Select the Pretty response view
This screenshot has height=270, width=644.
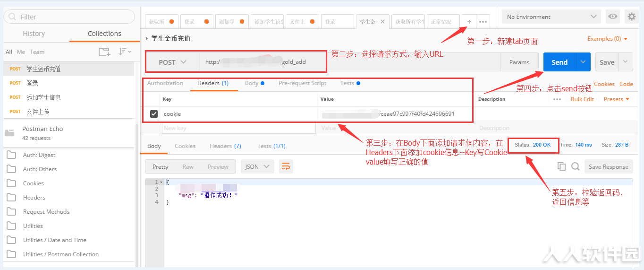(161, 166)
